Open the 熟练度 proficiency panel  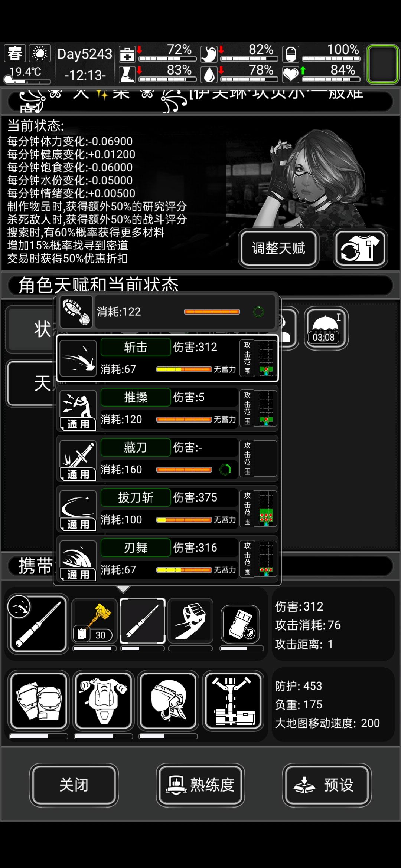pos(200,785)
